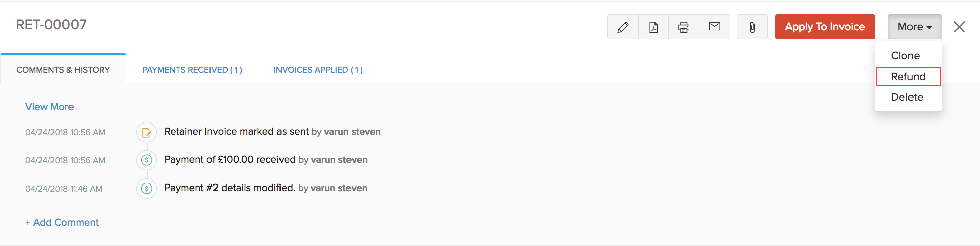Image resolution: width=980 pixels, height=246 pixels.
Task: Click the View More link
Action: [49, 107]
